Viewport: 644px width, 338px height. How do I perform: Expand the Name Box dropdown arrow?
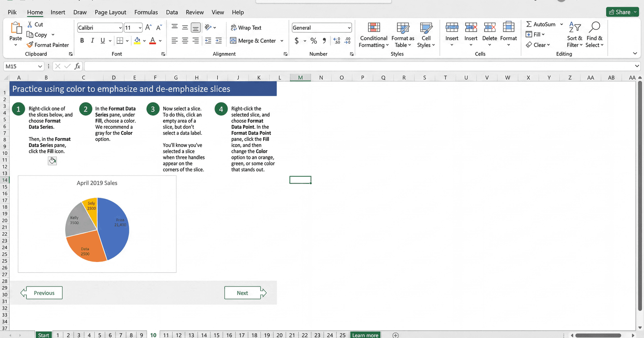coord(40,66)
